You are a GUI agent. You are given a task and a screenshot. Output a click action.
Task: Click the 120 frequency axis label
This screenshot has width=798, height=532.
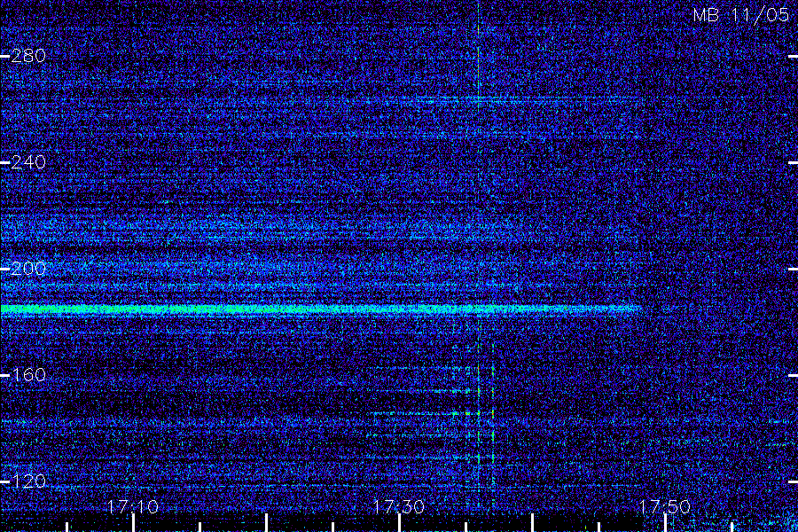pos(28,481)
